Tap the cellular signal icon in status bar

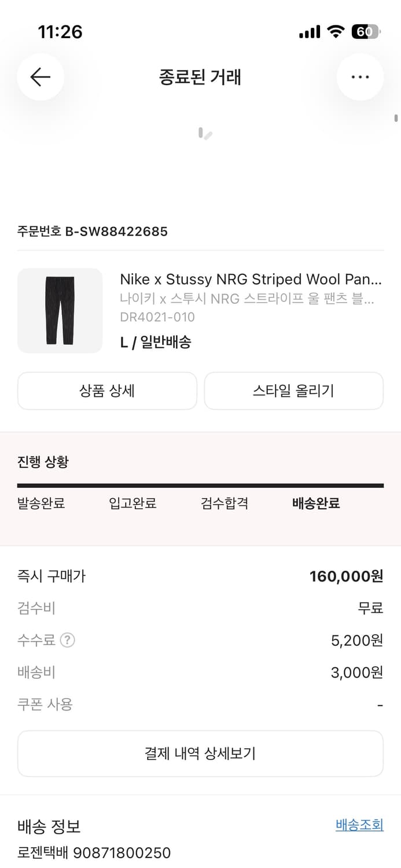[x=309, y=32]
